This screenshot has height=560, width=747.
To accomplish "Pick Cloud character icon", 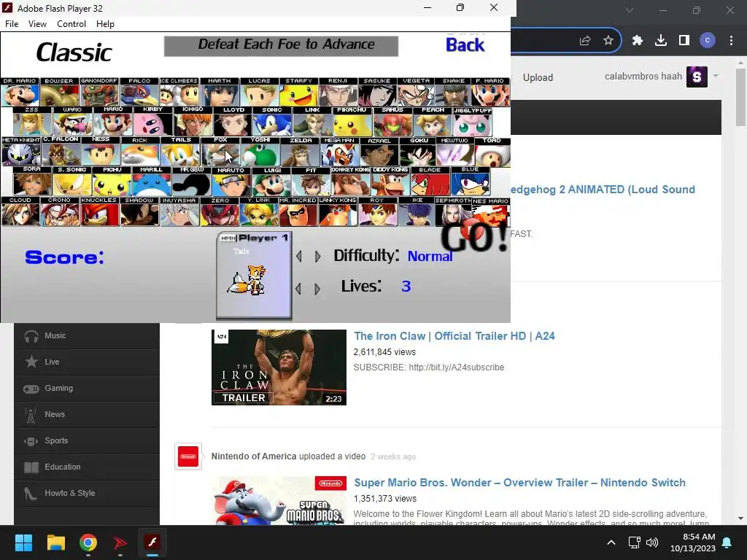I will tap(20, 211).
